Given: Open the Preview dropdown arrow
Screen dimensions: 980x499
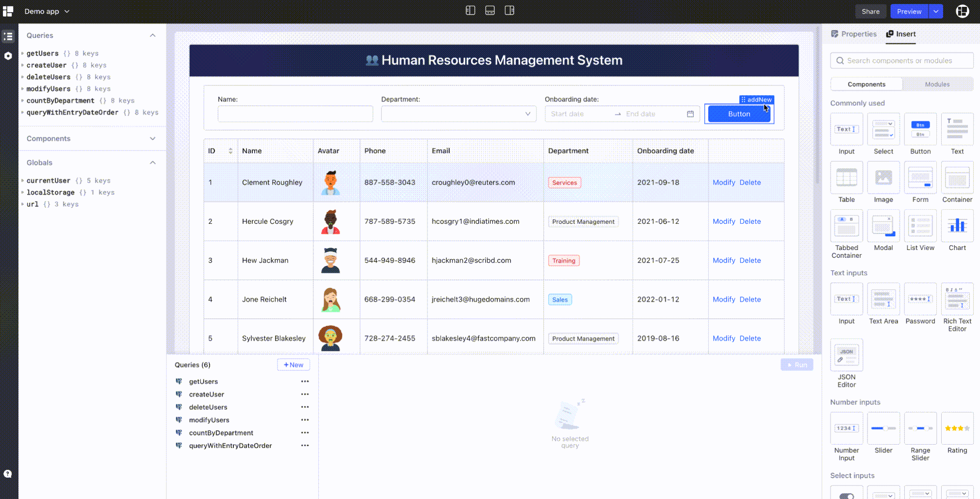Looking at the screenshot, I should tap(936, 11).
